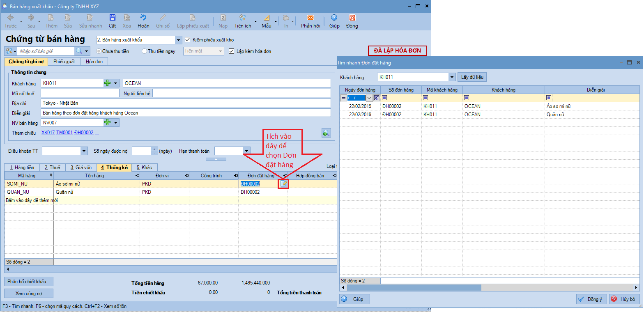Image resolution: width=644 pixels, height=312 pixels.
Task: Open the Tiện ích utilities tool icon
Action: [x=242, y=18]
